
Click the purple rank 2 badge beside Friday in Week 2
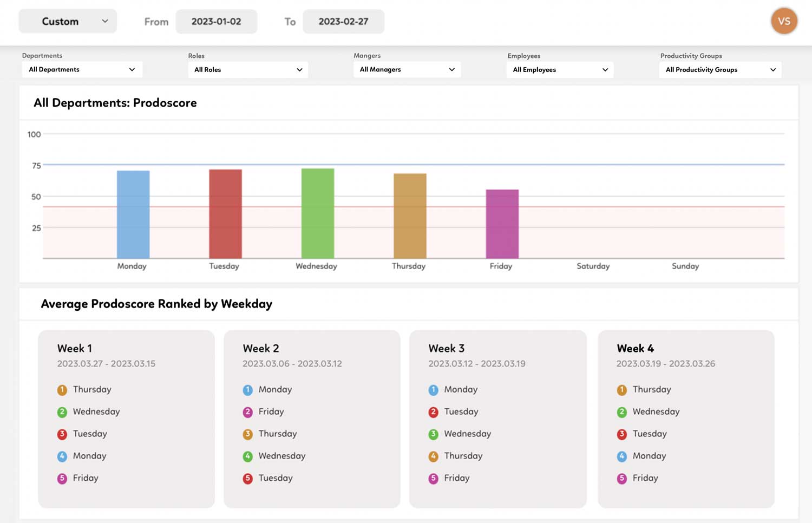(x=248, y=411)
